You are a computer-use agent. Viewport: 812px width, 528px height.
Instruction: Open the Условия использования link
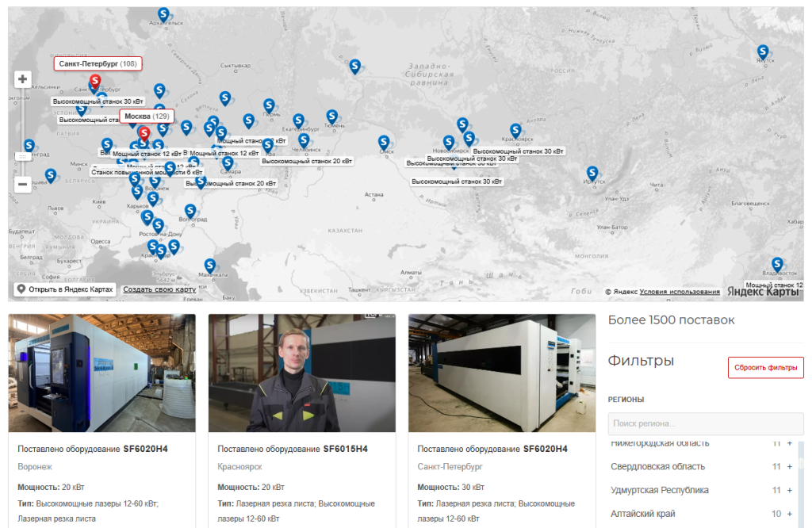click(x=680, y=292)
